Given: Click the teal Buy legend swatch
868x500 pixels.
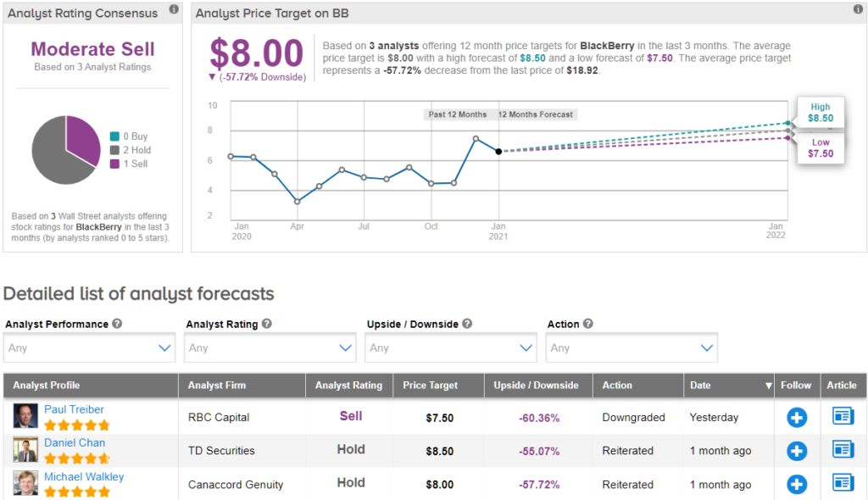Looking at the screenshot, I should click(114, 136).
